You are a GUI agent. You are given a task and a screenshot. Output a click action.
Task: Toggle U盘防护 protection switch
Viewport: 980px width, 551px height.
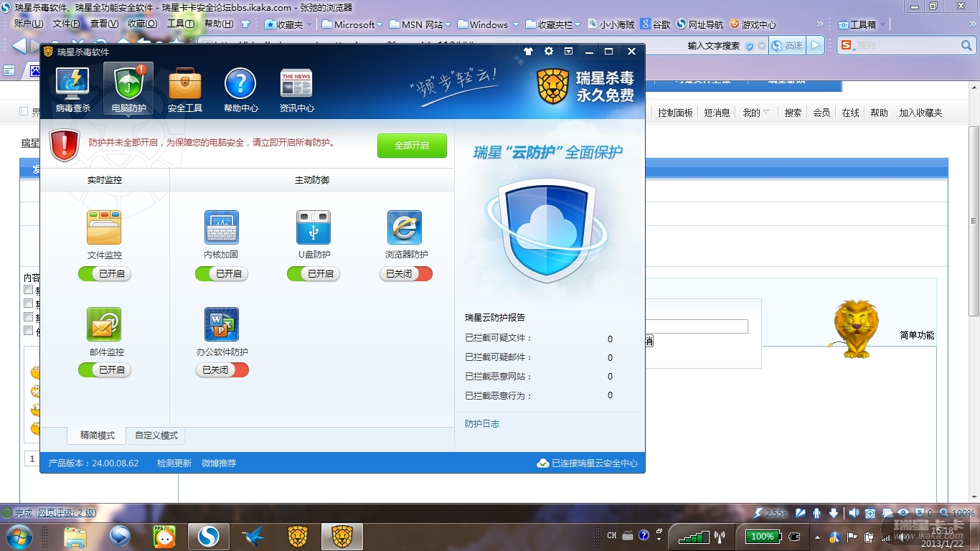coord(314,273)
